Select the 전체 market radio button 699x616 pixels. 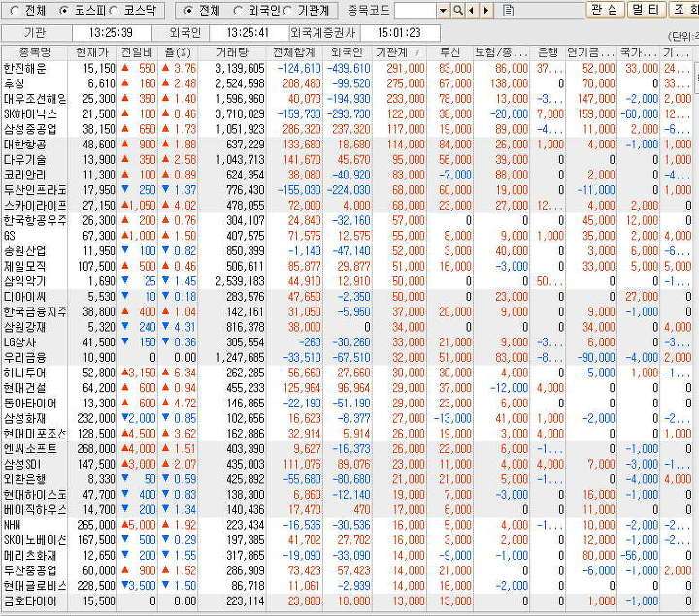point(15,11)
